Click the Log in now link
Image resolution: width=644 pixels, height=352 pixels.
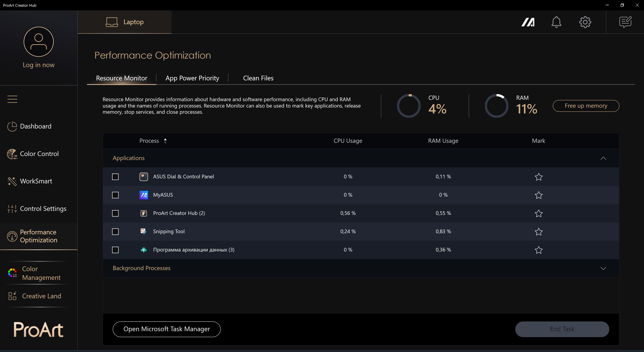[x=39, y=65]
